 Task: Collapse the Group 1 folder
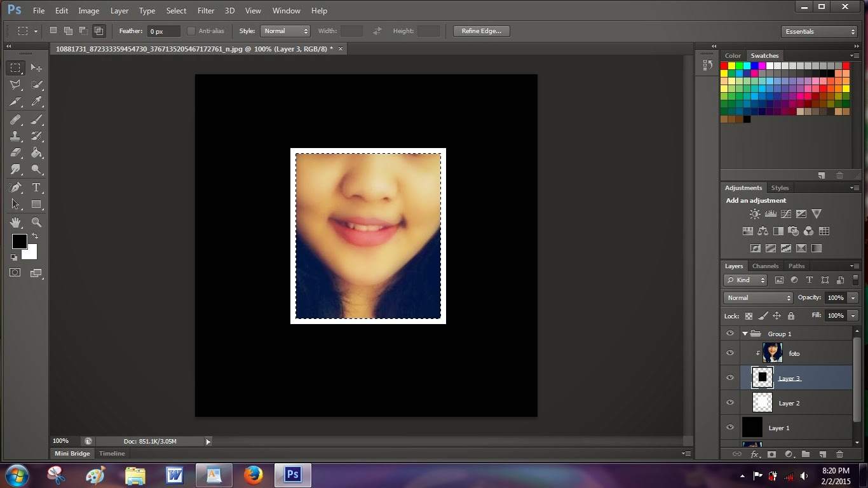coord(745,334)
